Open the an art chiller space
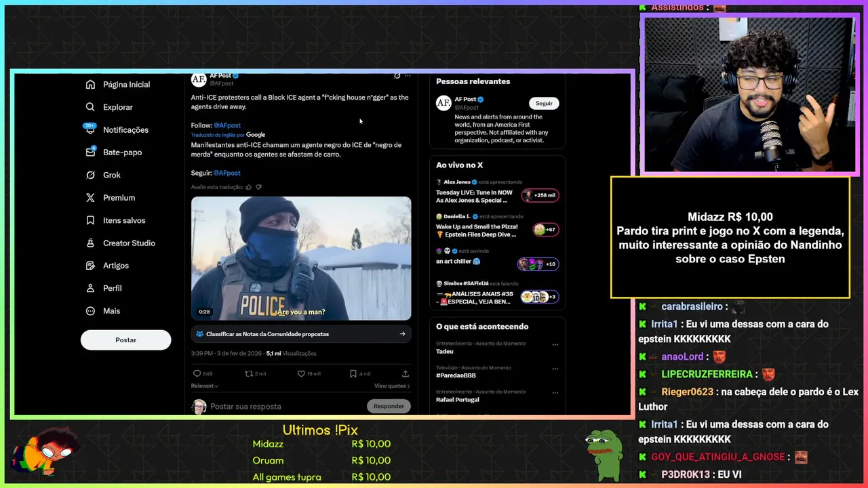The image size is (868, 488). pos(458,261)
